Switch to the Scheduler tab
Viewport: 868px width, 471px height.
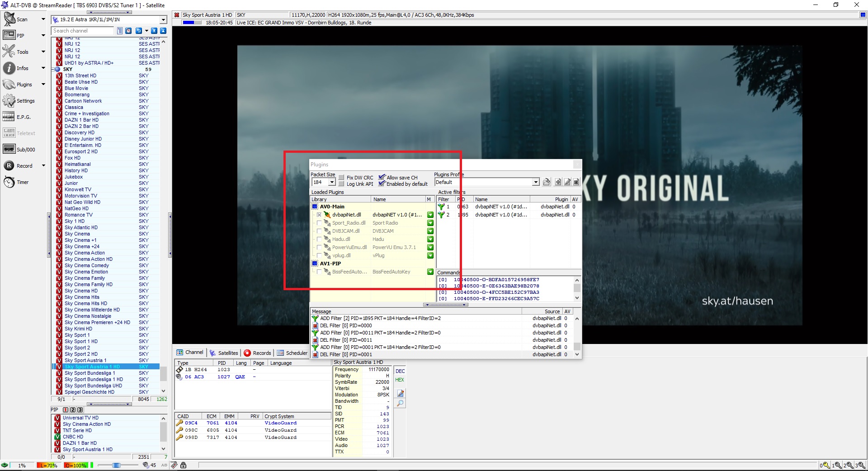point(292,353)
